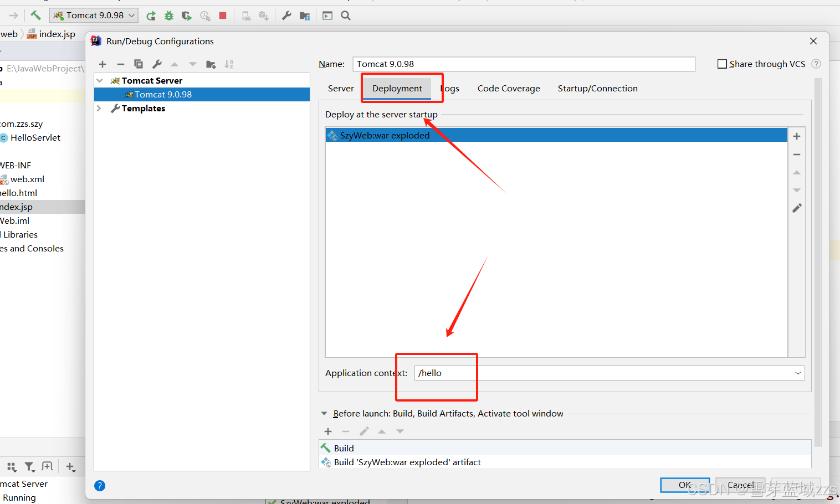Add new configuration with plus icon
The image size is (840, 504).
[103, 64]
